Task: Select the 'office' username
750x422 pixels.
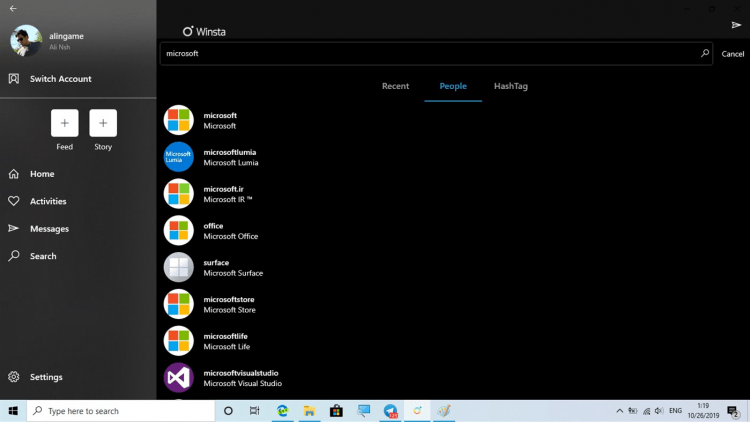Action: (x=213, y=226)
